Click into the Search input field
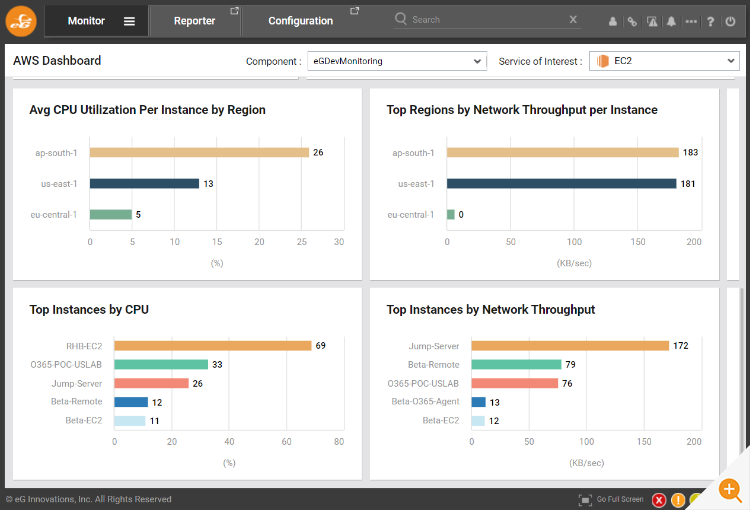 pyautogui.click(x=488, y=20)
